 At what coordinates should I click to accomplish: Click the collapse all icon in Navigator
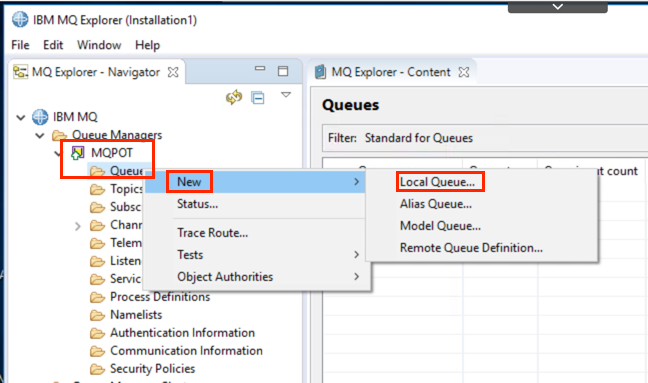click(258, 98)
